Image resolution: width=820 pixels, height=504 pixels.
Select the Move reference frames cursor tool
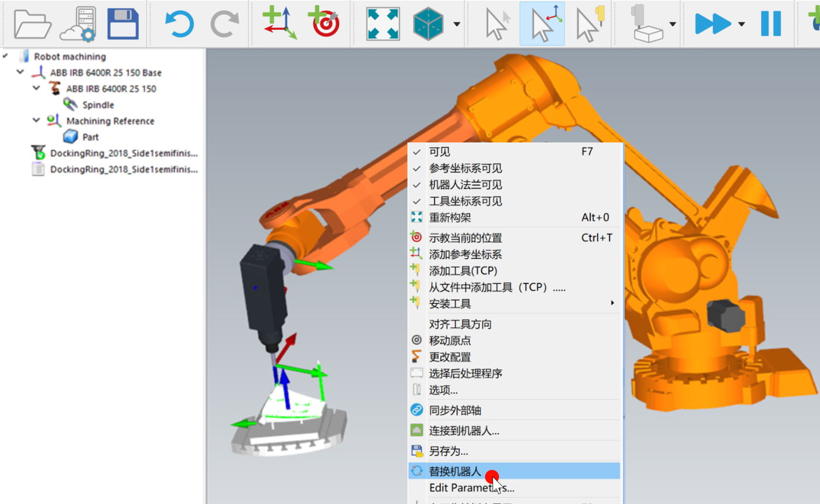coord(542,23)
